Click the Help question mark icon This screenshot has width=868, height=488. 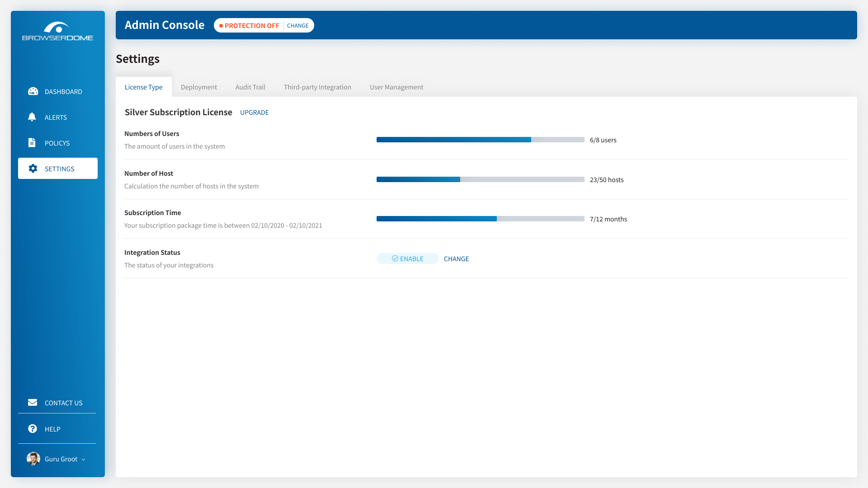(x=33, y=429)
